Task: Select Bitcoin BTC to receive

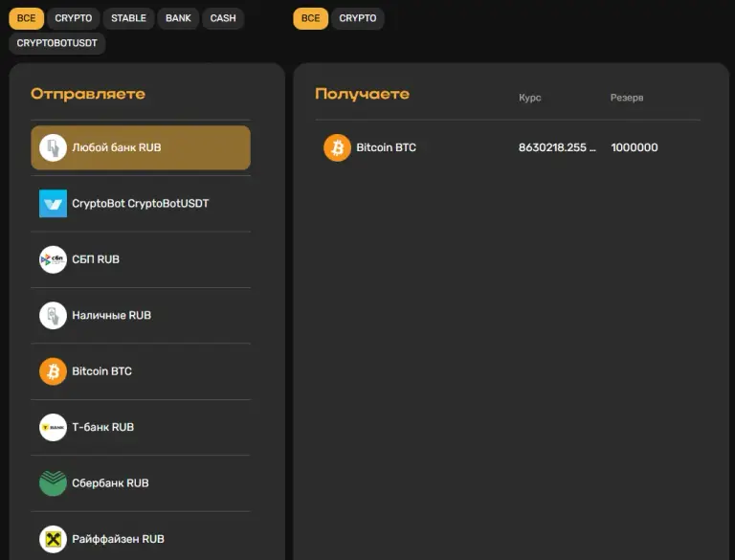Action: tap(507, 147)
